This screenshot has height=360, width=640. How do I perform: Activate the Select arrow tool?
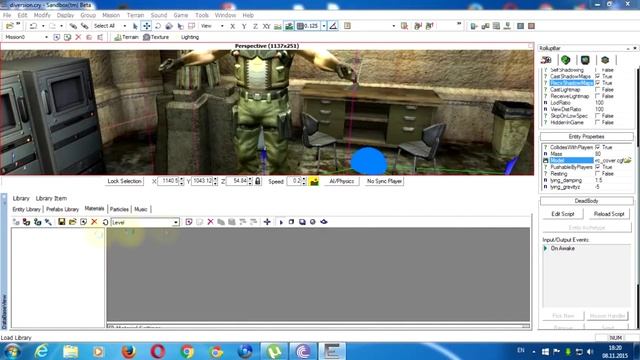136,26
